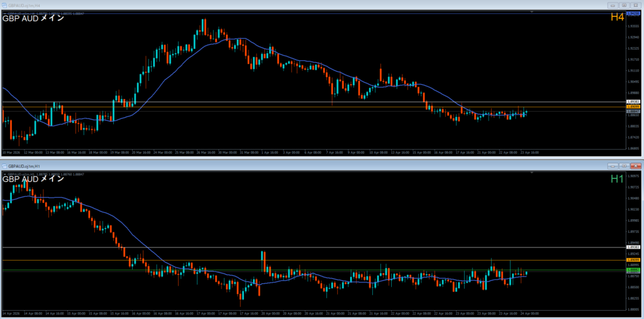Viewport: 644px width, 319px height.
Task: Minimize the GBPAUD H4 chart window
Action: [x=613, y=5]
